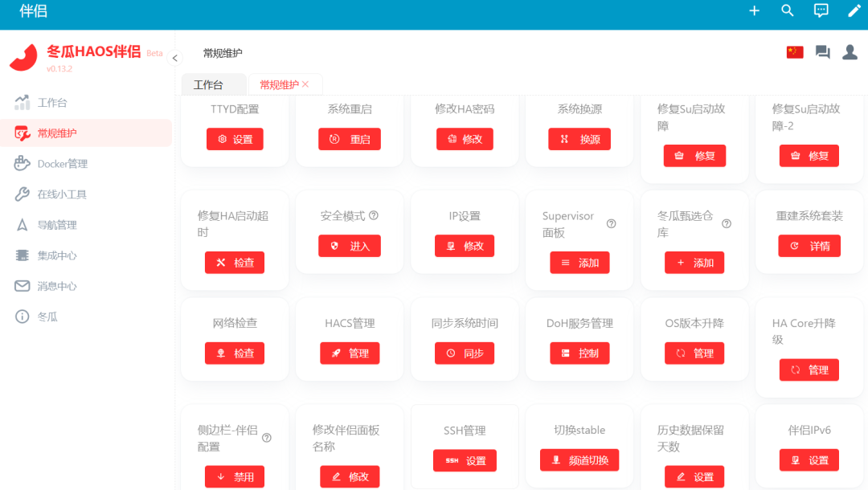Viewport: 868px width, 490px height.
Task: Open the user profile avatar icon
Action: [850, 51]
